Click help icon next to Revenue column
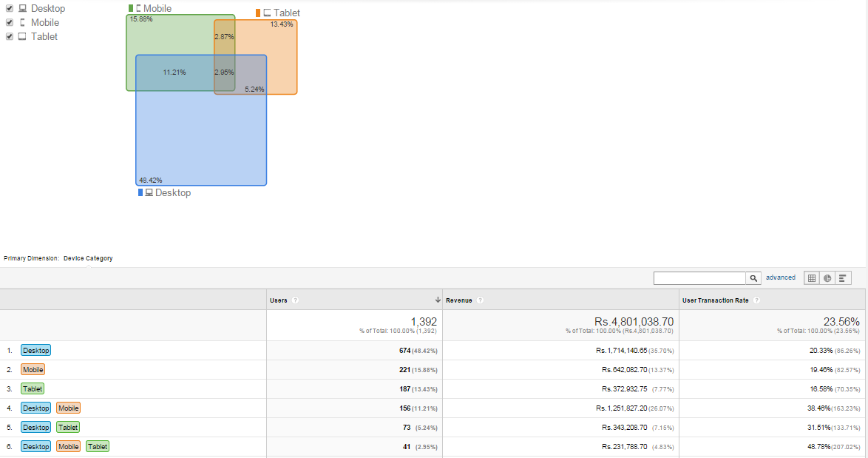 [x=481, y=300]
